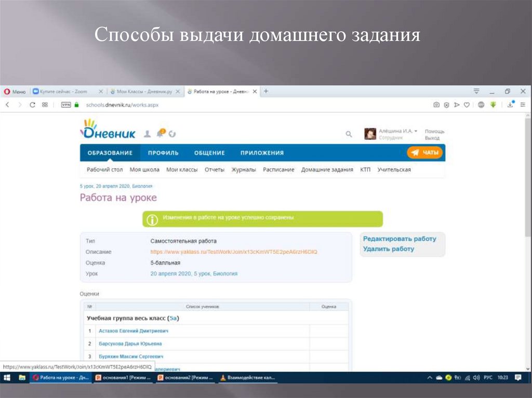Viewport: 532px width, 398px height.
Task: Open the КТП submenu item
Action: 365,170
